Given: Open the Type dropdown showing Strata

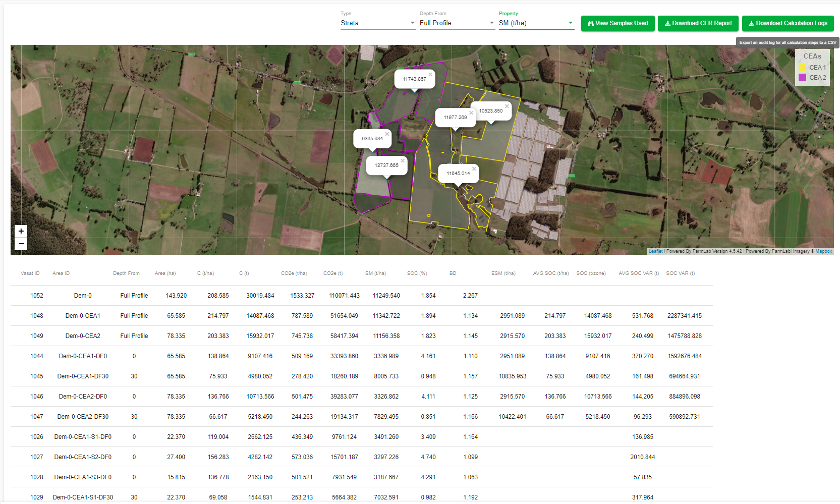Looking at the screenshot, I should (377, 23).
